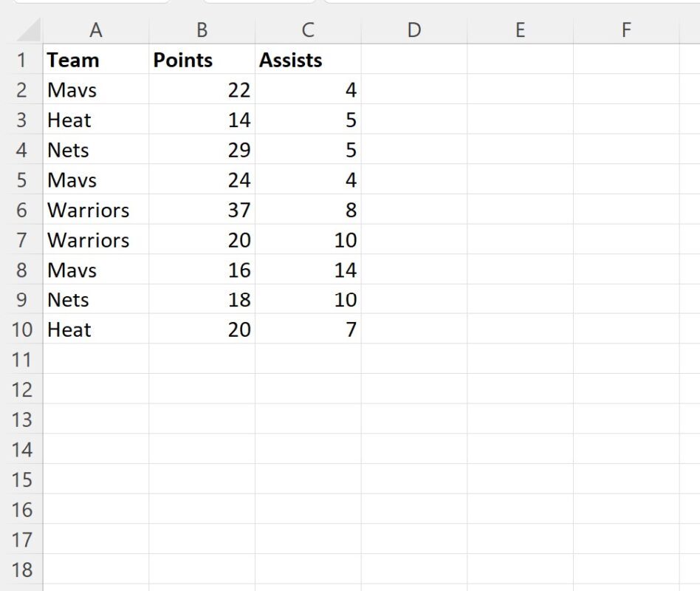
Task: Click column A header
Action: [x=96, y=30]
